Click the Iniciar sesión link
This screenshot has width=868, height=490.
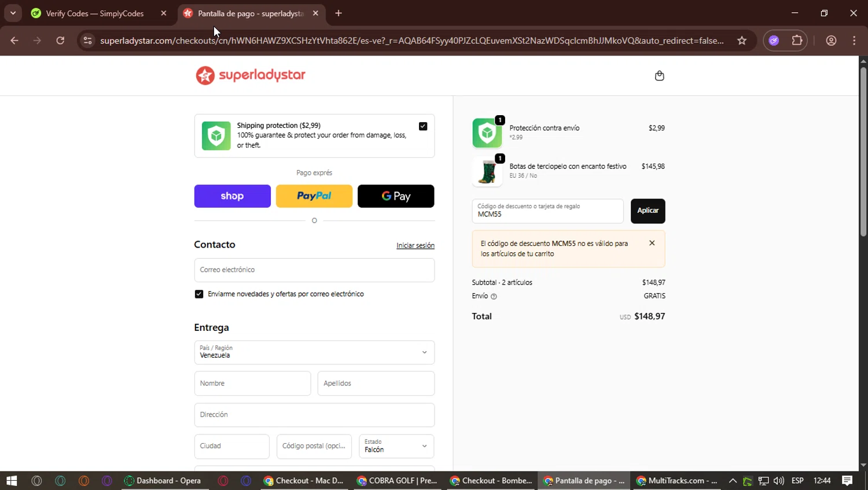[x=415, y=245]
